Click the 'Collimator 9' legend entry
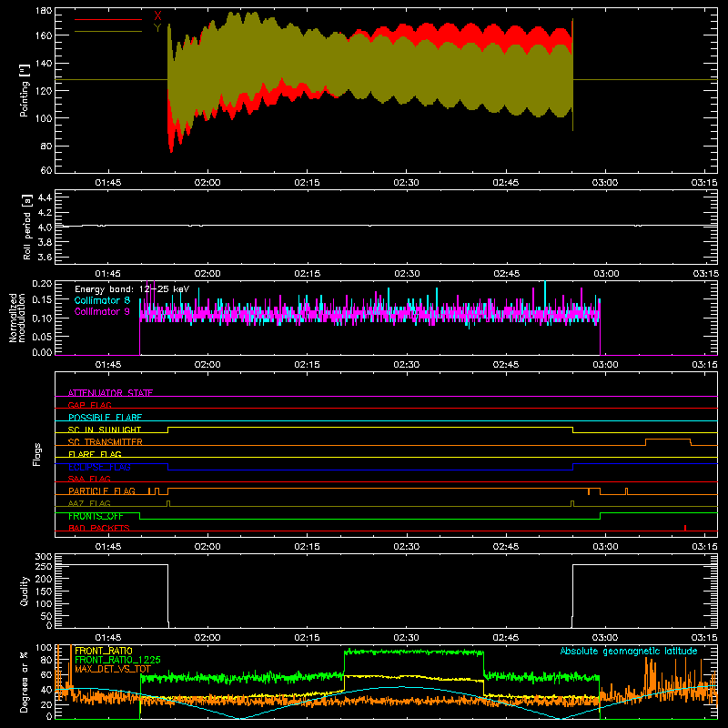This screenshot has height=728, width=728. pos(102,311)
